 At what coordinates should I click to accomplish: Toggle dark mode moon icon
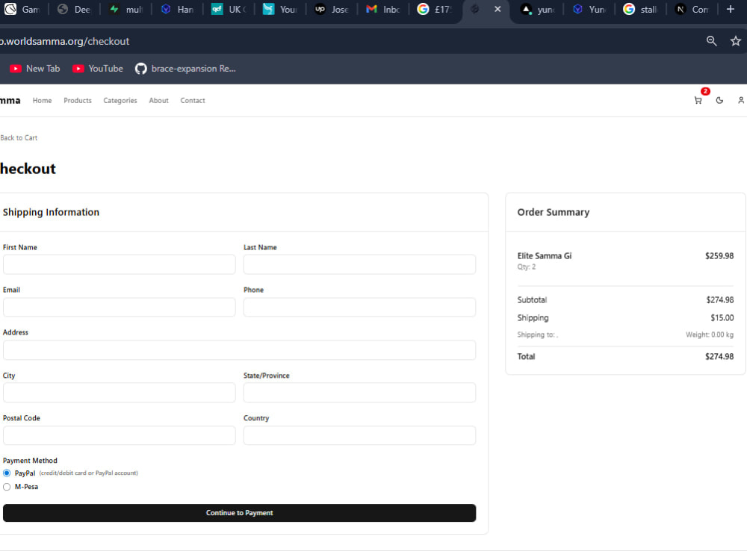pyautogui.click(x=719, y=101)
